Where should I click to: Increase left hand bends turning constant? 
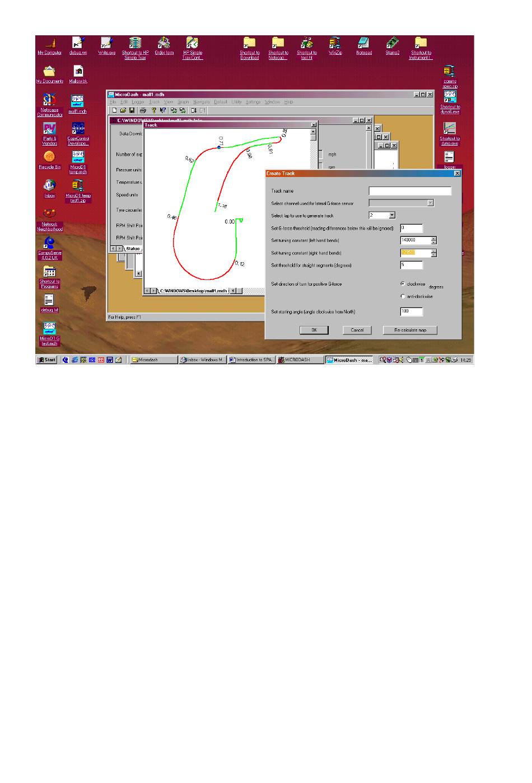[433, 239]
